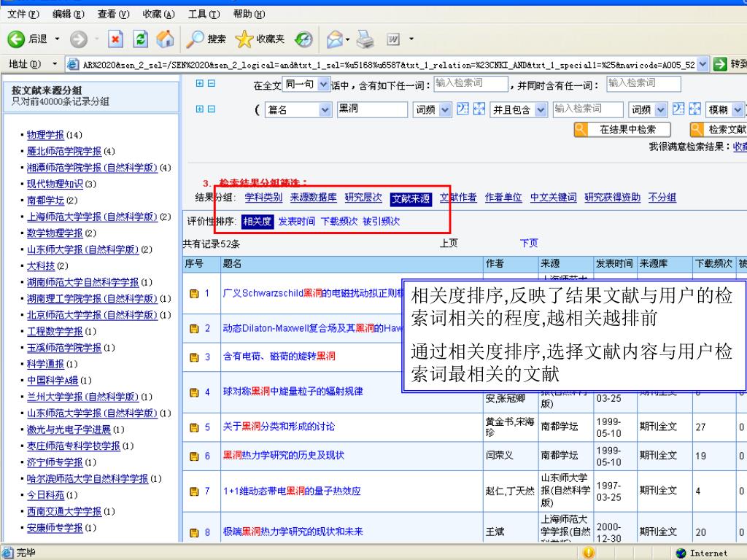Open Mail button dropdown arrow

coord(347,39)
